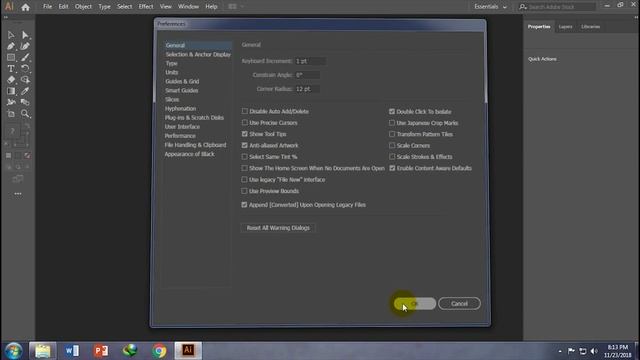
Task: Select the Rectangle tool
Action: [11, 58]
